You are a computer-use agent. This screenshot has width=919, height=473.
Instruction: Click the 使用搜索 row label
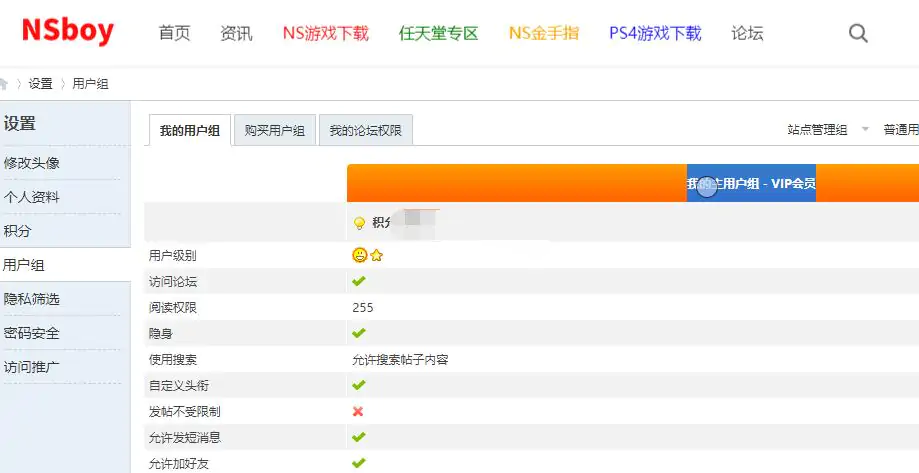(x=173, y=359)
